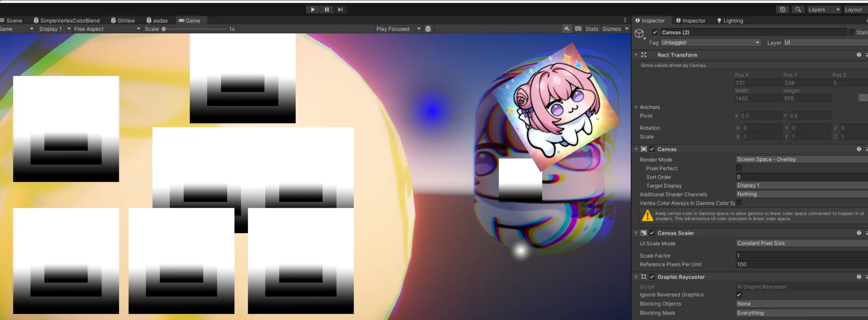The width and height of the screenshot is (868, 320).
Task: Toggle Ignore Reversed Graphics checkbox
Action: click(x=739, y=295)
